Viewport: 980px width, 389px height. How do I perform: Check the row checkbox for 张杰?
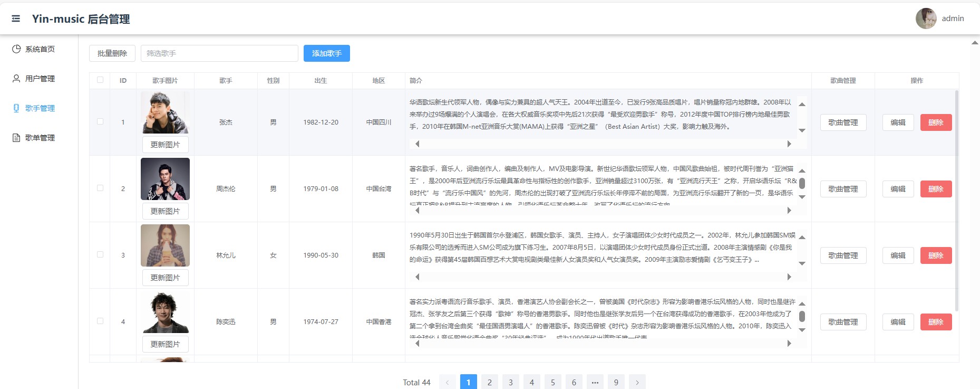(x=100, y=121)
